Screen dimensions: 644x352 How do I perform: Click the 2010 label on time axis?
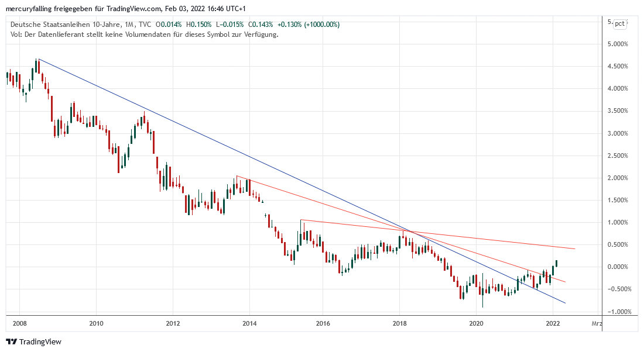[x=96, y=323]
